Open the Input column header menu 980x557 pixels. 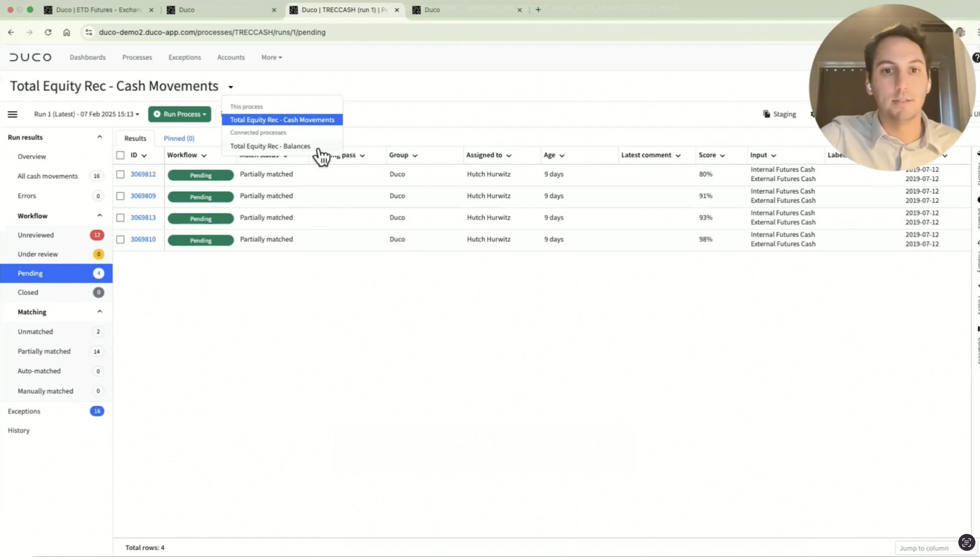click(773, 156)
